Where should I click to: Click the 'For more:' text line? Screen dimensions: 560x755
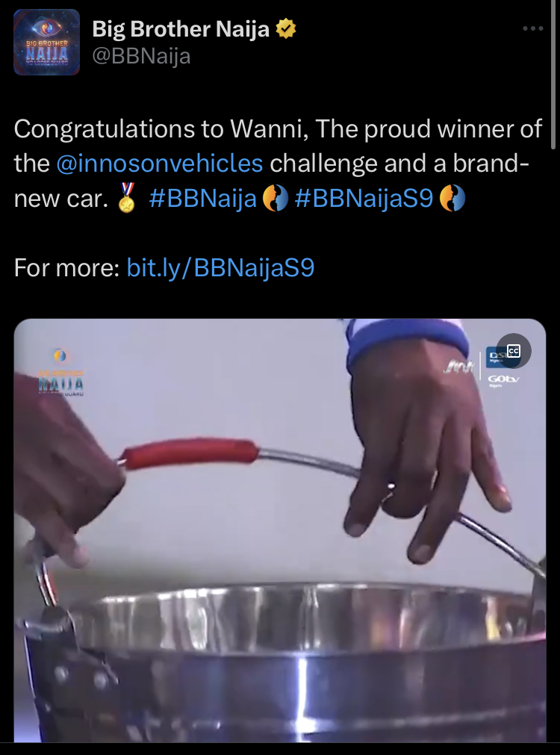[66, 267]
